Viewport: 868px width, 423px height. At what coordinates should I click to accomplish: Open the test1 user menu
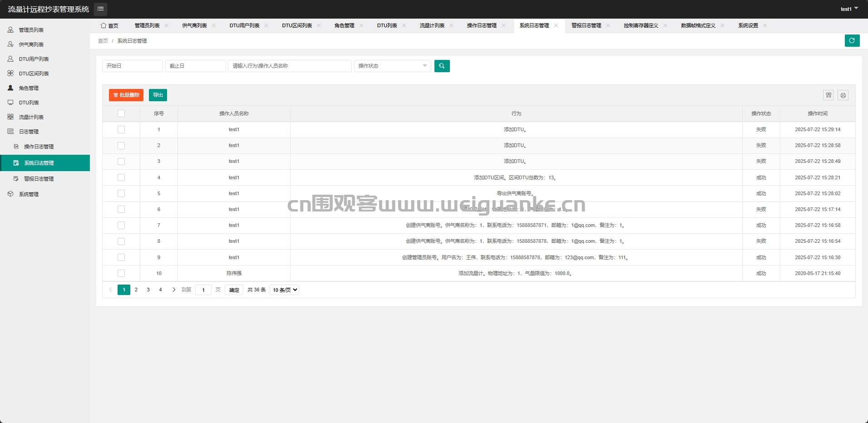click(x=849, y=9)
